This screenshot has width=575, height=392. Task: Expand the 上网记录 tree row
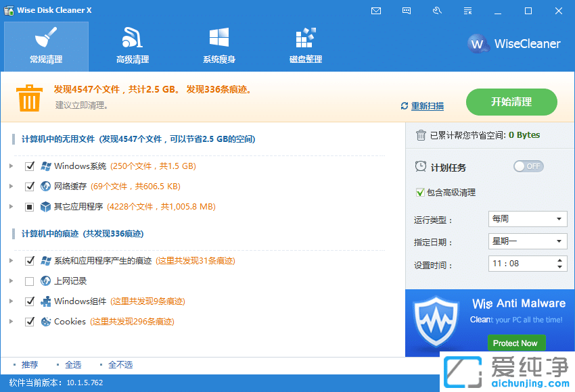point(11,281)
